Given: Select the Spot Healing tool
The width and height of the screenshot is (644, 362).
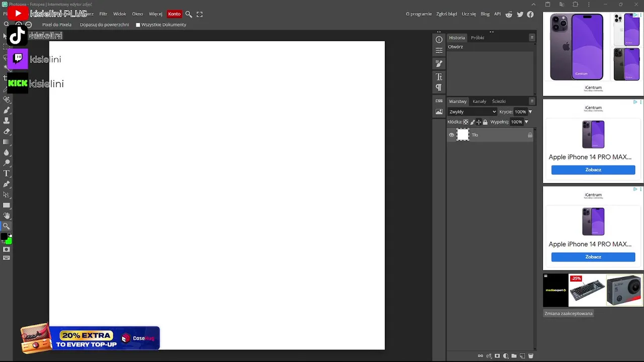Looking at the screenshot, I should [7, 100].
